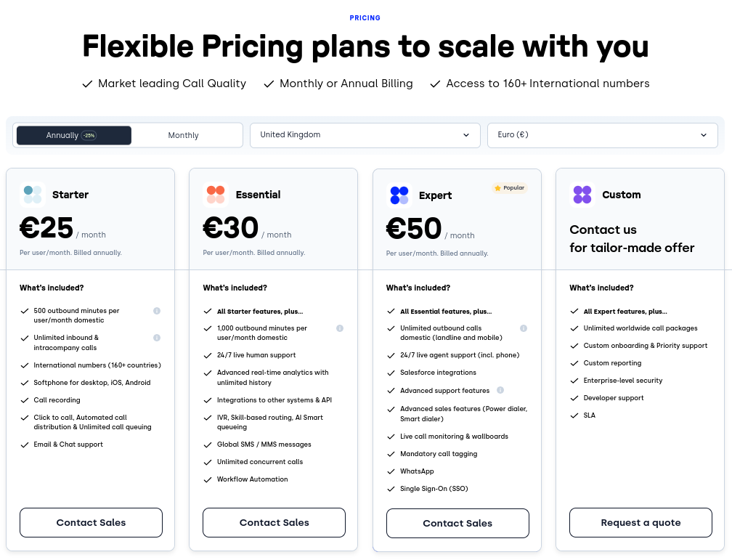Click the star on the Popular badge
This screenshot has width=732, height=560.
coord(497,187)
